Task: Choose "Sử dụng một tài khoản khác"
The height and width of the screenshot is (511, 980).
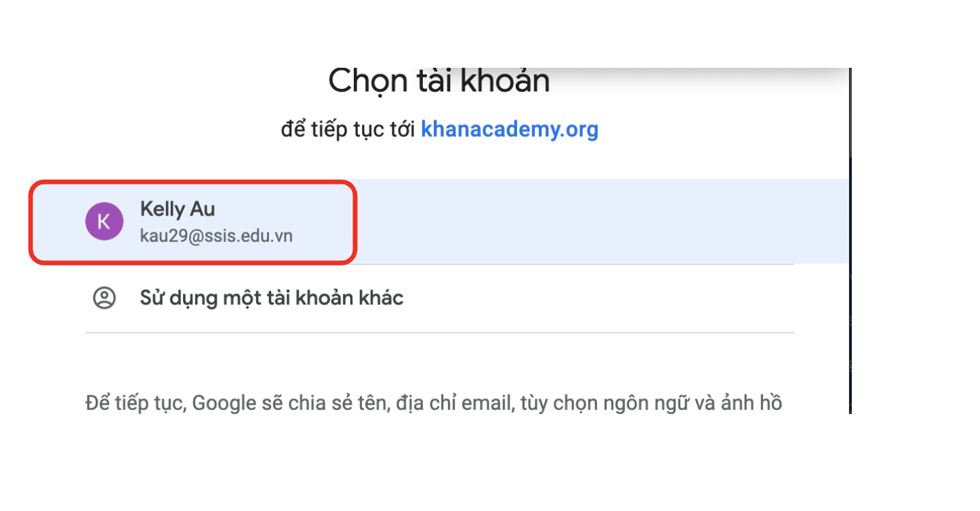Action: 271,298
